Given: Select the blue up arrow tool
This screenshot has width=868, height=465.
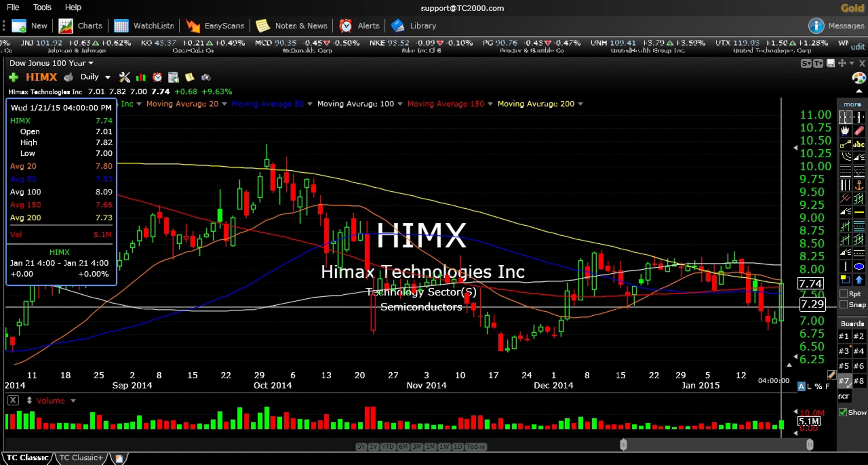Looking at the screenshot, I should [x=859, y=280].
